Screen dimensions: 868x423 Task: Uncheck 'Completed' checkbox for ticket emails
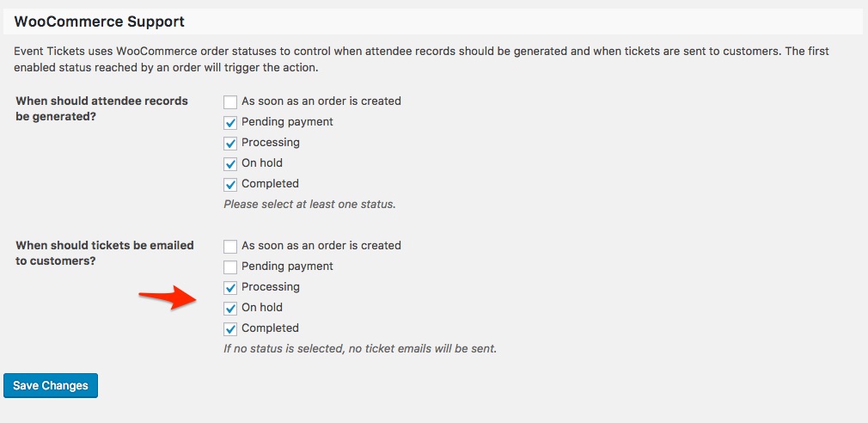click(230, 328)
